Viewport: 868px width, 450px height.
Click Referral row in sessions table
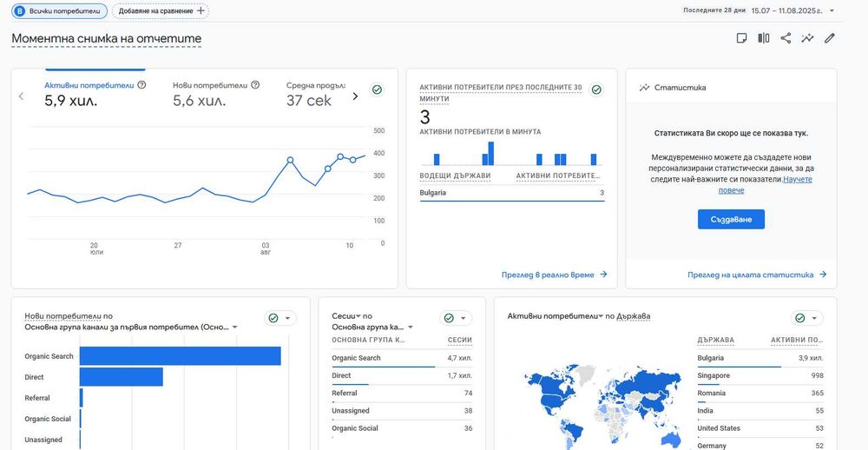402,393
